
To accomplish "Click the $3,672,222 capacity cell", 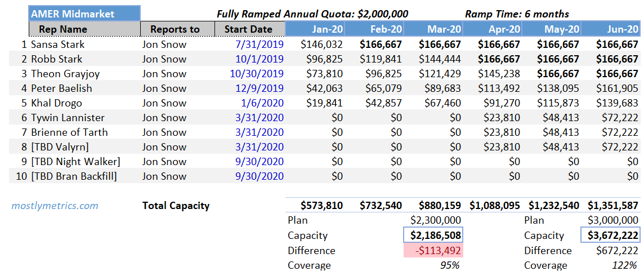I will click(611, 236).
